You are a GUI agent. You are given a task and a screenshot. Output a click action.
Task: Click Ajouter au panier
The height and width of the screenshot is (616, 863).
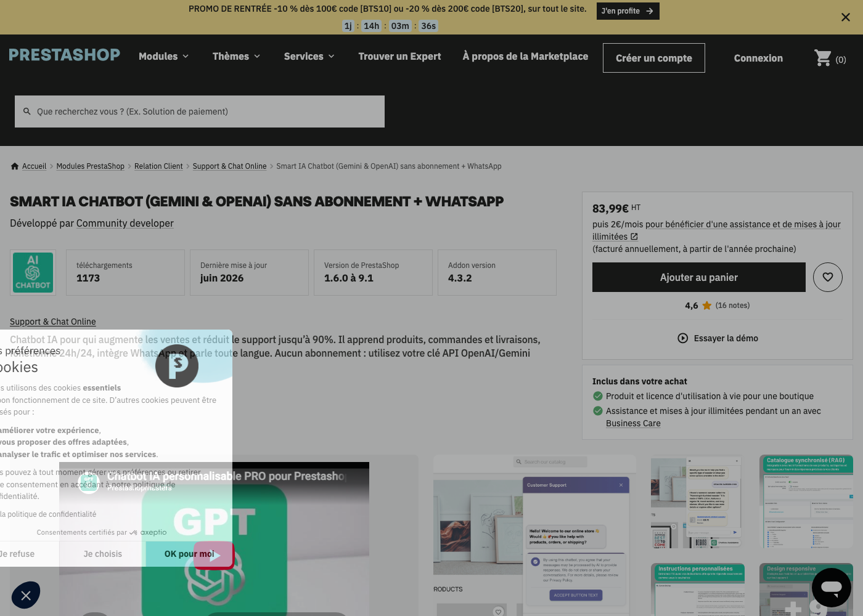point(699,277)
